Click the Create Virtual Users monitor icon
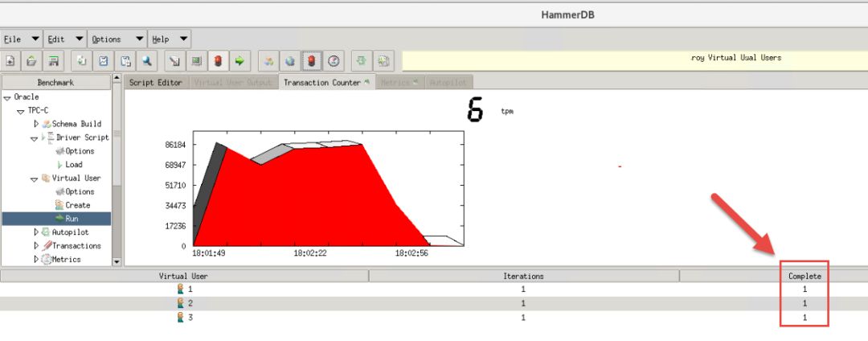This screenshot has height=341, width=868. (197, 61)
